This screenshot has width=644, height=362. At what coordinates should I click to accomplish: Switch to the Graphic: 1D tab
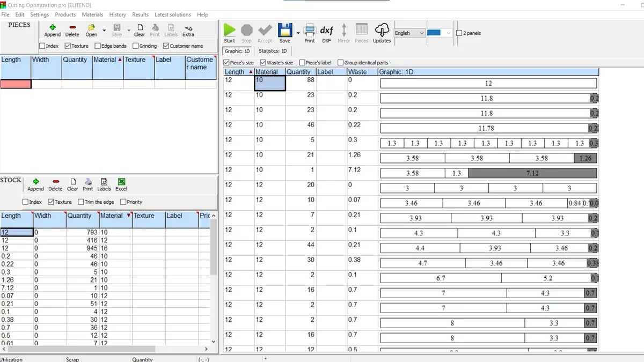(x=237, y=51)
